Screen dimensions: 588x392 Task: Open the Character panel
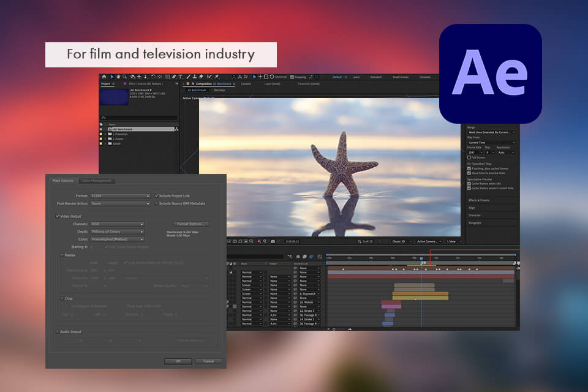point(474,216)
